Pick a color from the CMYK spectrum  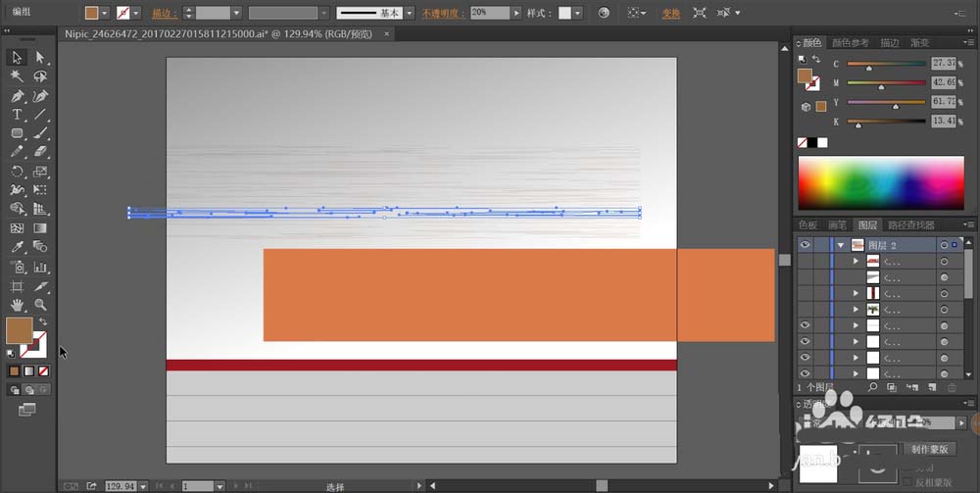pyautogui.click(x=881, y=182)
